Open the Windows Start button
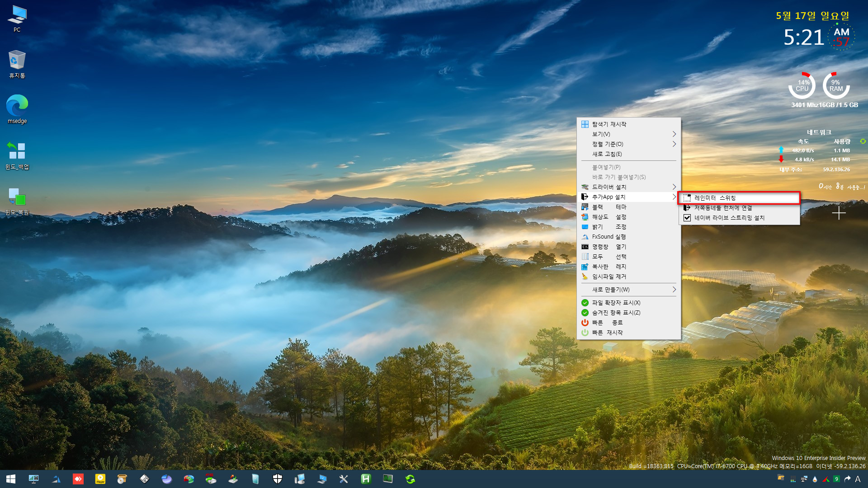This screenshot has width=868, height=488. point(11,479)
